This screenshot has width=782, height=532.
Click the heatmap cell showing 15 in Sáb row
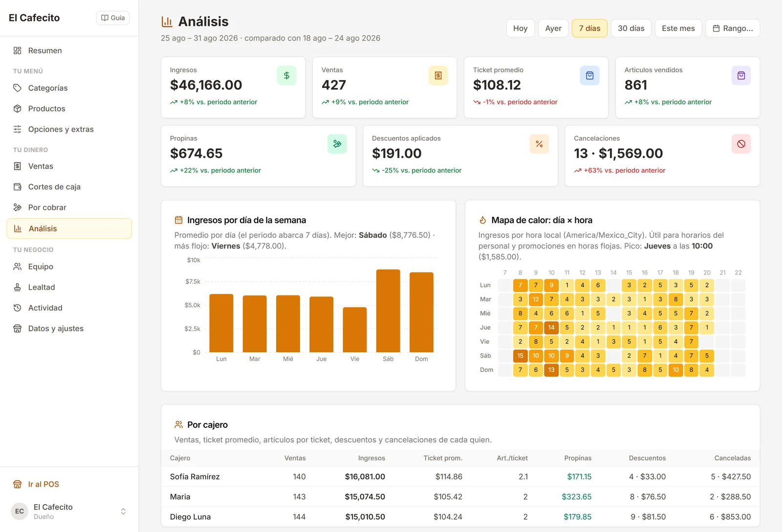[520, 356]
